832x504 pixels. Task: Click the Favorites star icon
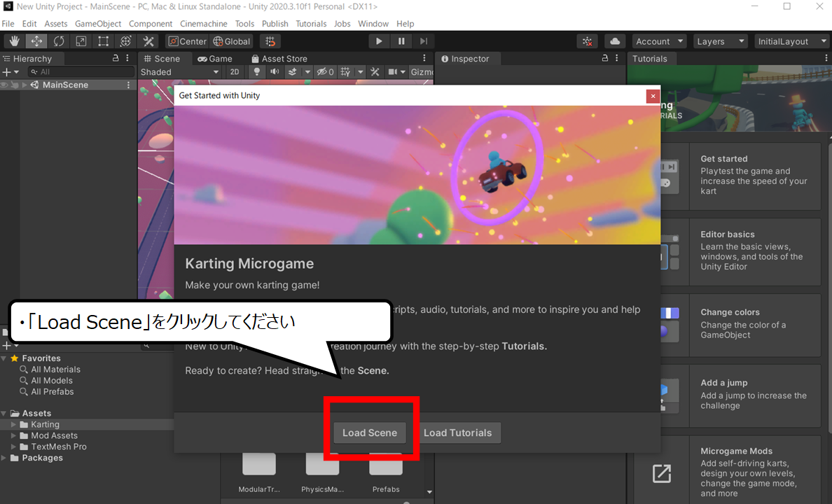coord(15,358)
